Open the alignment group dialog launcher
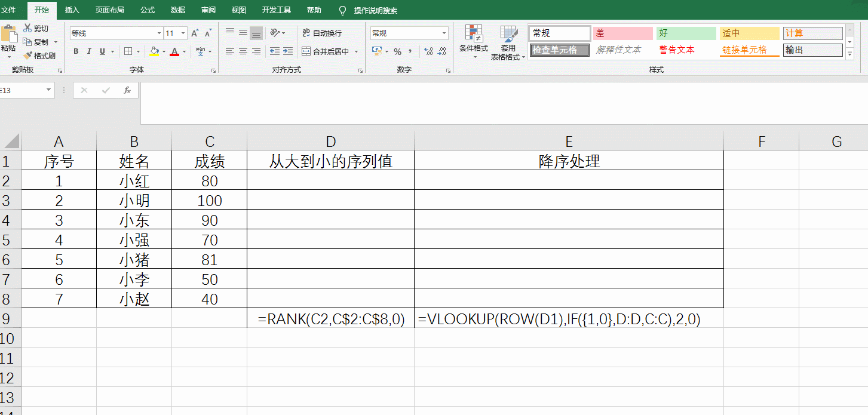 (360, 70)
